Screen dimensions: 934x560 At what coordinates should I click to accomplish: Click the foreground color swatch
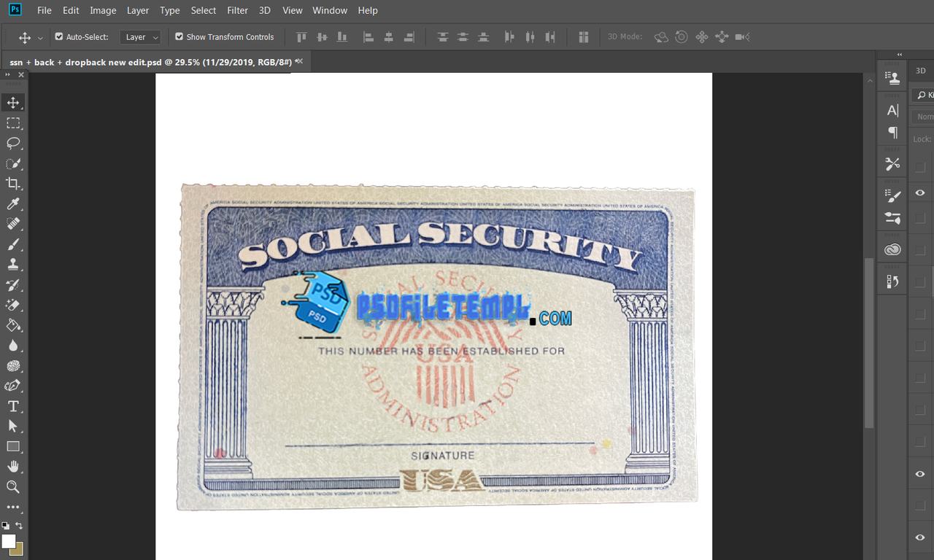(x=8, y=541)
